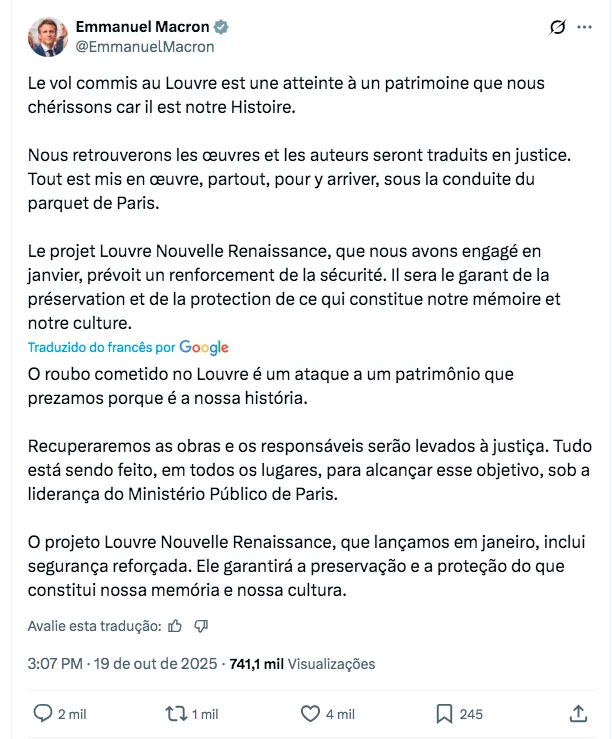Image resolution: width=612 pixels, height=739 pixels.
Task: Click the 245 bookmarks count
Action: point(471,714)
